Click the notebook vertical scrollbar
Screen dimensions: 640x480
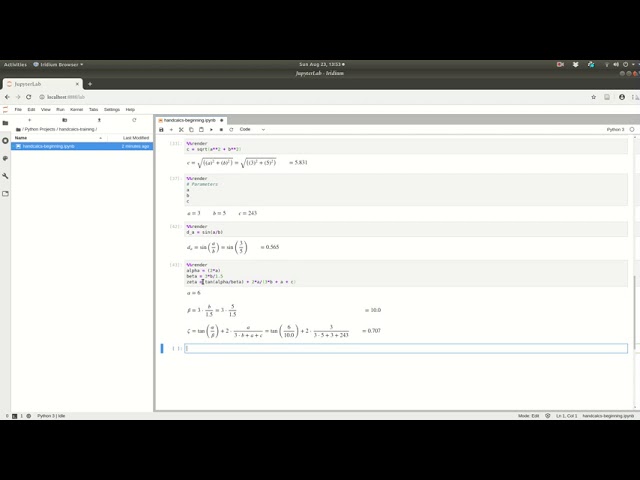point(634,312)
